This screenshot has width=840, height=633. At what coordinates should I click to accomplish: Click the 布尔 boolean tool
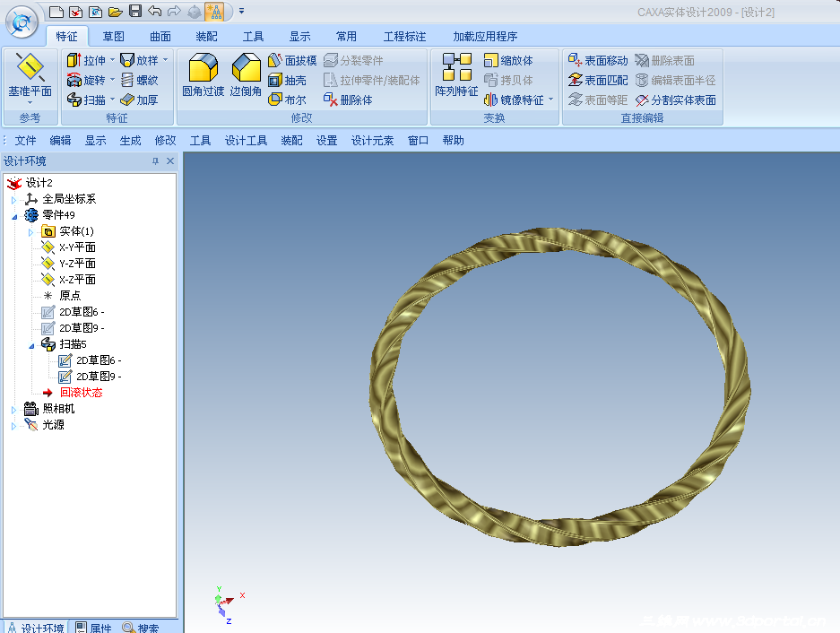[287, 100]
